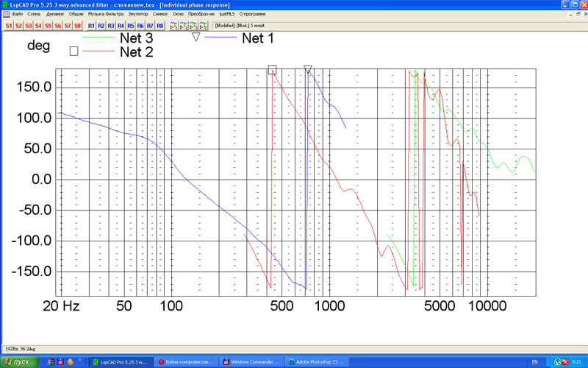Switch to the Adobe Photoshop CS taskbar window
This screenshot has height=368, width=588.
click(x=318, y=362)
